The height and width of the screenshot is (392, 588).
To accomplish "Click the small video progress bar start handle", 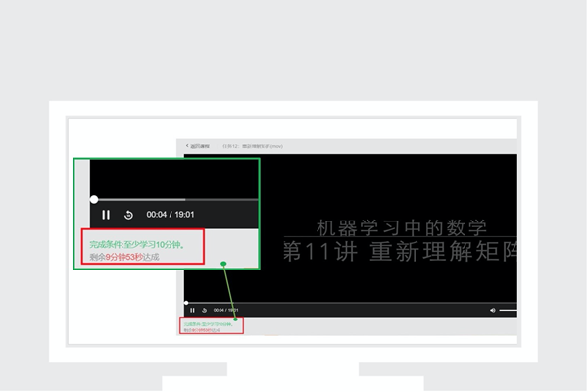I will (x=186, y=303).
